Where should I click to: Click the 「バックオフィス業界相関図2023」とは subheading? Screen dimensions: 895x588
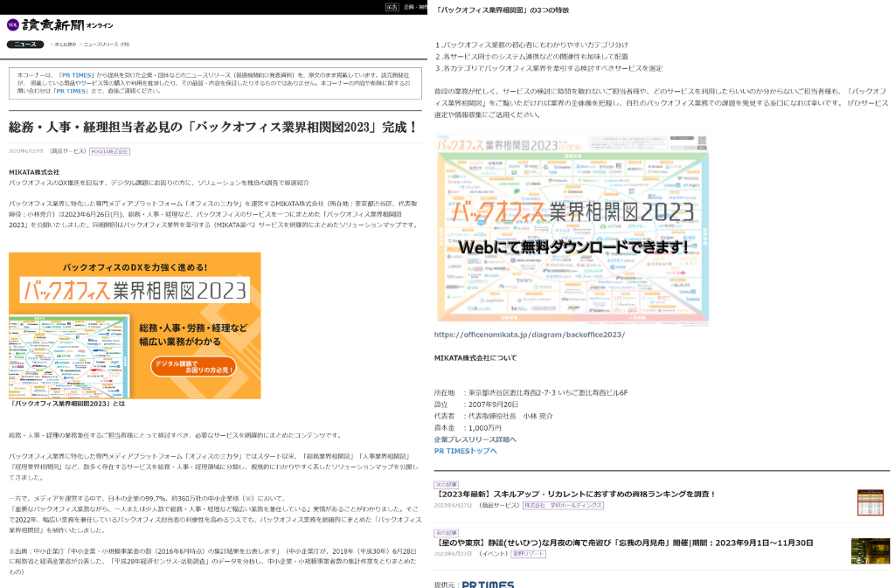click(66, 404)
